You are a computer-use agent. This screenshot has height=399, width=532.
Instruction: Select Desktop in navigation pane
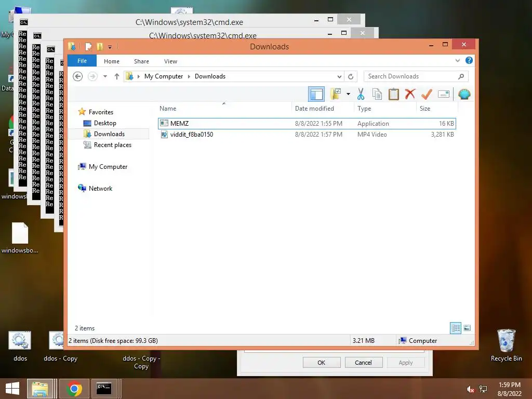point(105,123)
